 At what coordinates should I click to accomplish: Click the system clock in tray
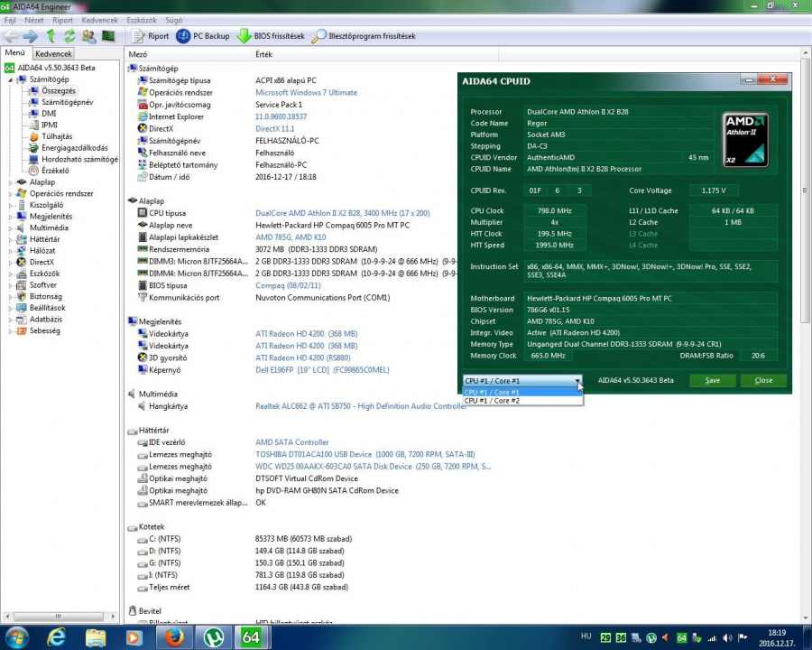click(776, 637)
